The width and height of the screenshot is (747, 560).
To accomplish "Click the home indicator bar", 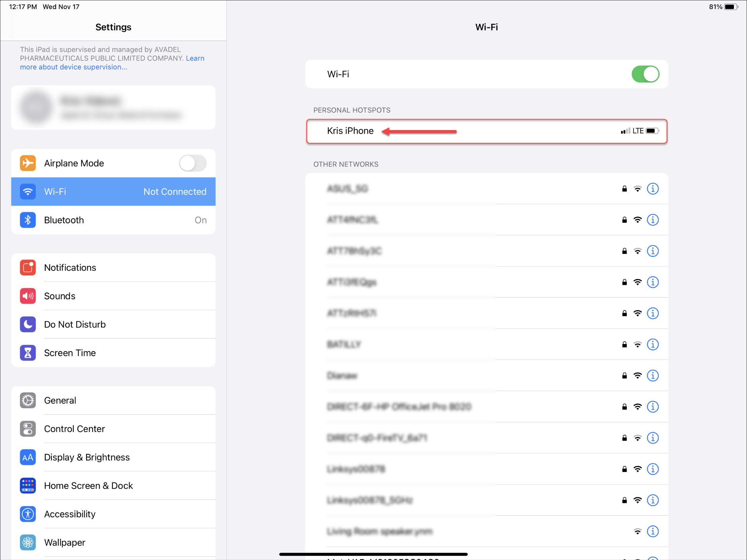I will pos(373,554).
